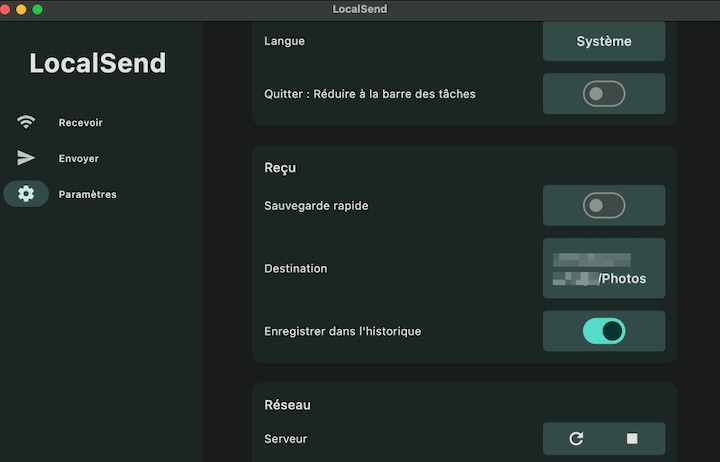Click the gear icon for Paramètres
The height and width of the screenshot is (462, 720).
[x=26, y=194]
